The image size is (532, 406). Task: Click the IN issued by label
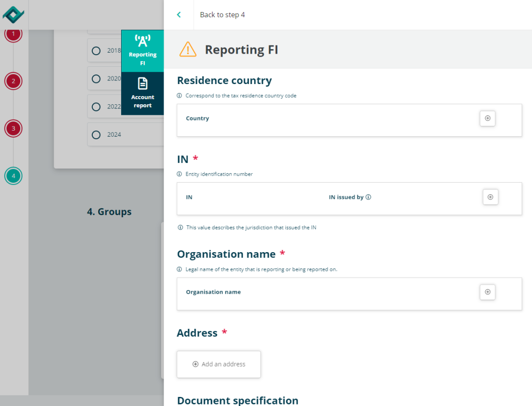tap(346, 197)
